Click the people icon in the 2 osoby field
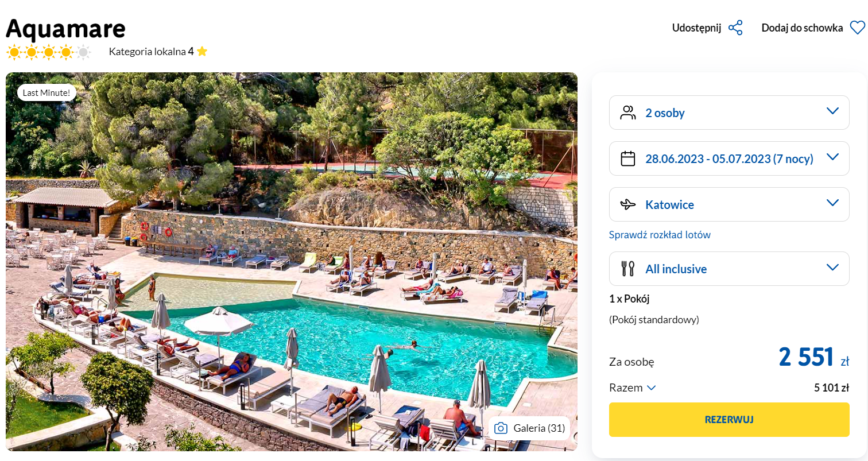 [x=628, y=113]
